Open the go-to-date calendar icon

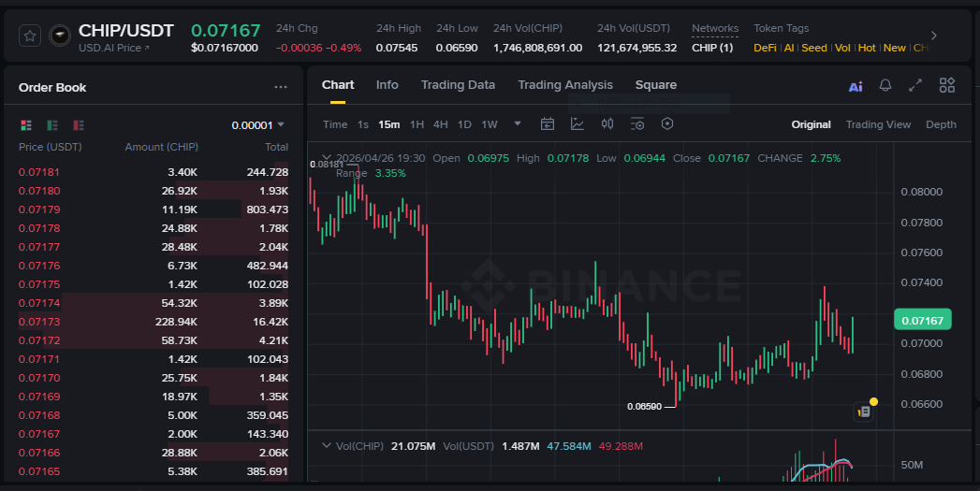click(x=548, y=123)
